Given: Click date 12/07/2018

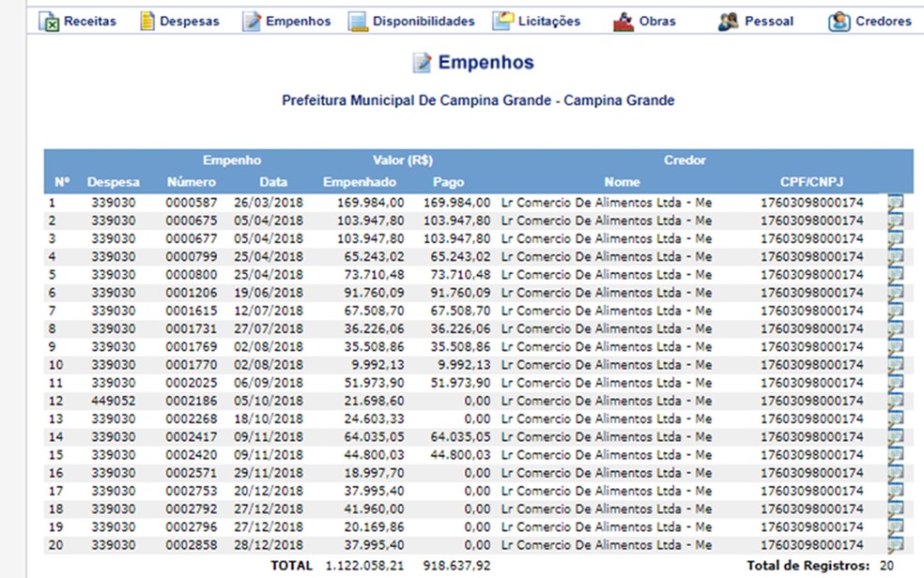Looking at the screenshot, I should pyautogui.click(x=269, y=311).
